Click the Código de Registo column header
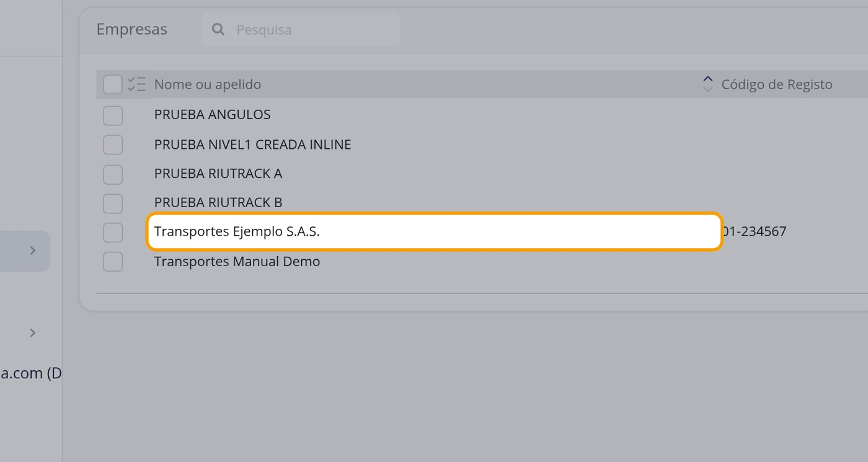The image size is (868, 462). [x=777, y=84]
